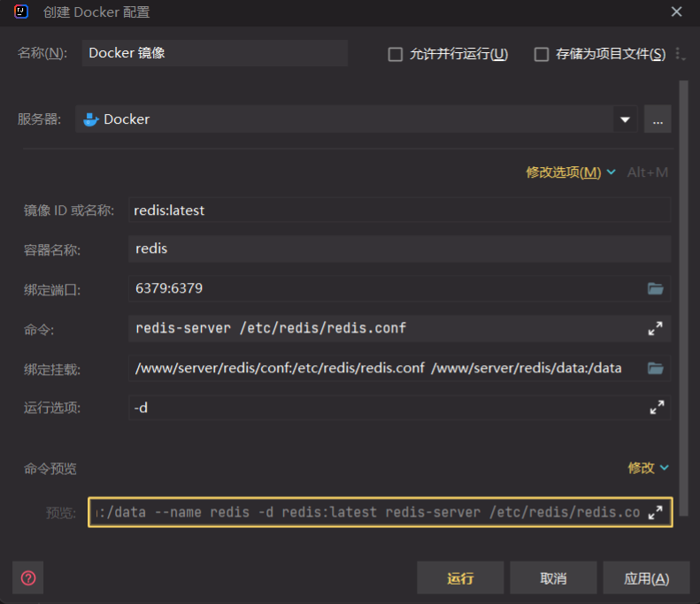Click the 服务器 label

coord(39,119)
